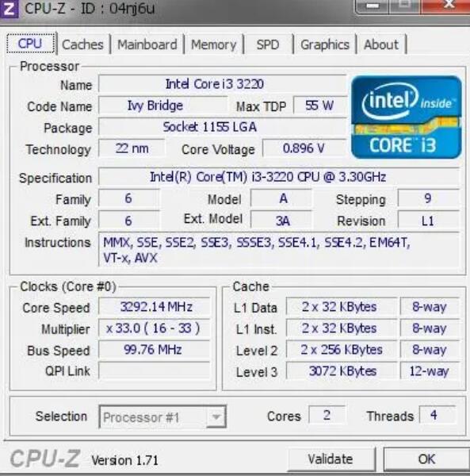470x476 pixels.
Task: Click the L1 Inst. size '2 x 32 KBytes'
Action: tap(342, 328)
